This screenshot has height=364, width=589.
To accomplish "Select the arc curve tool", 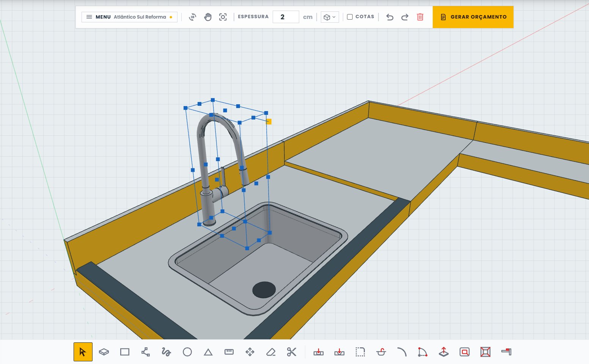I will tap(402, 352).
